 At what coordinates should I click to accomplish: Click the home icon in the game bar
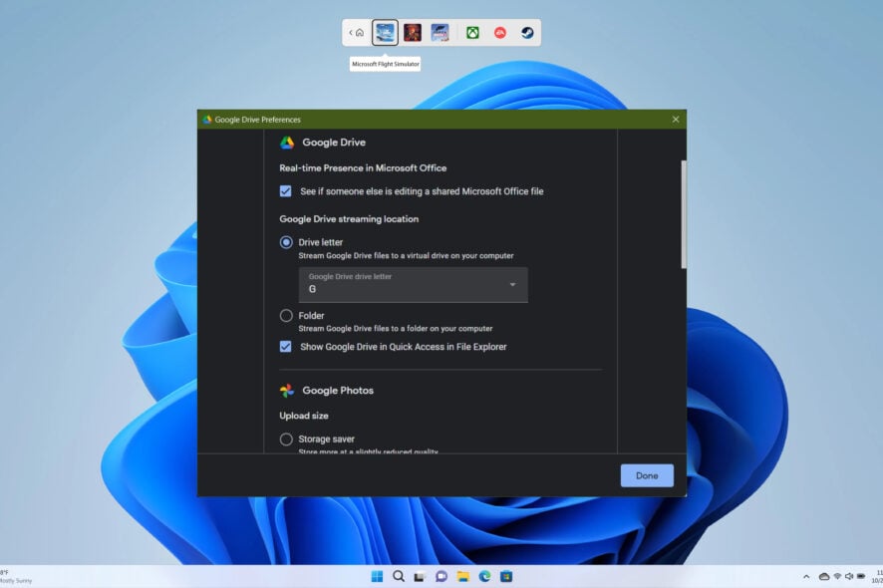click(359, 31)
